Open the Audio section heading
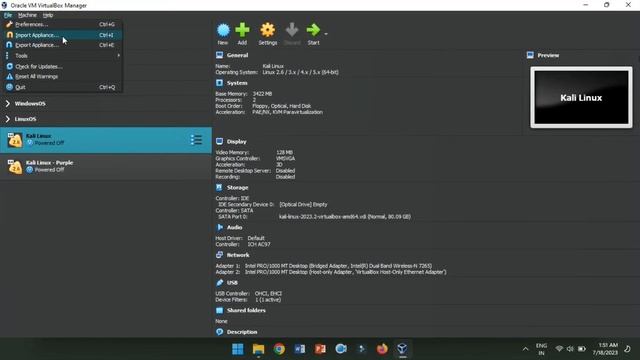Viewport: 640px width, 360px height. [x=235, y=227]
